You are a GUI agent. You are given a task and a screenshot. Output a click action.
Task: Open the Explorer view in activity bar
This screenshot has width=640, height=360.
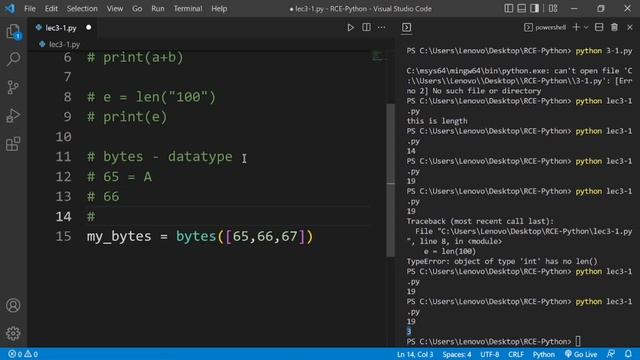pyautogui.click(x=13, y=31)
